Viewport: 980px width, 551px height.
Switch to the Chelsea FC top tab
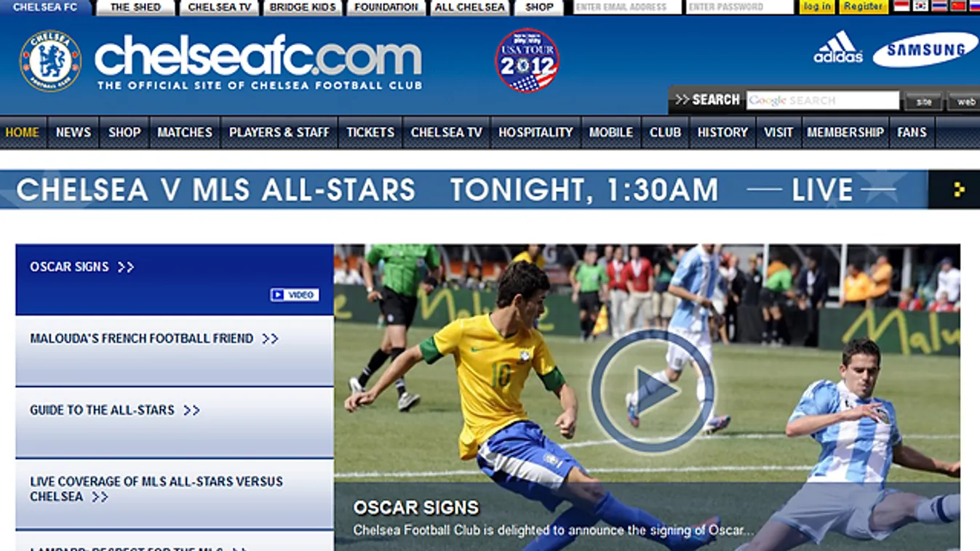45,7
